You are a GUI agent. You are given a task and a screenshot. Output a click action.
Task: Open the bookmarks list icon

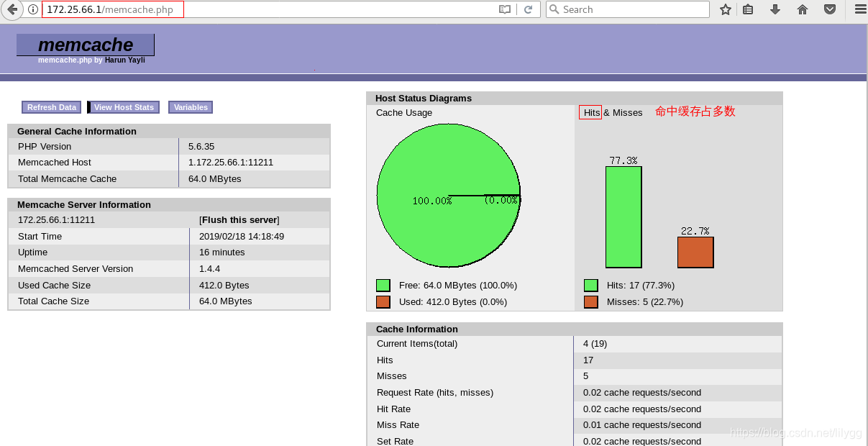748,9
